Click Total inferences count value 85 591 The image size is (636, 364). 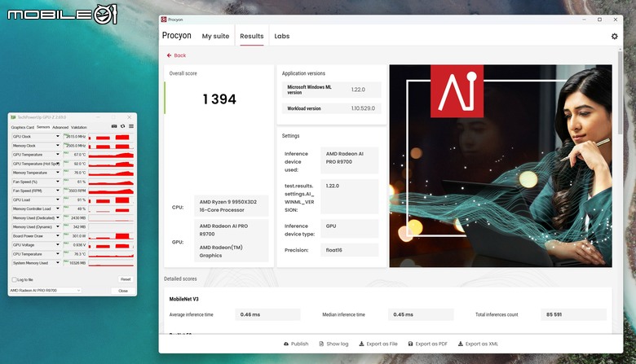[573, 314]
